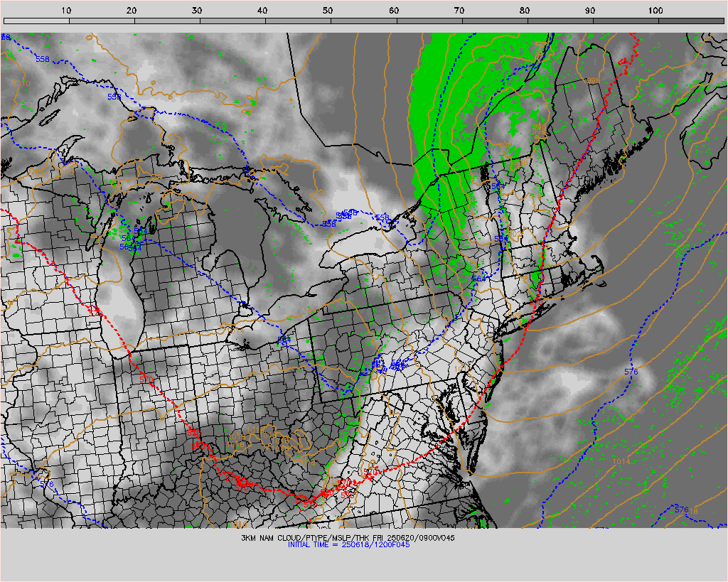Viewport: 728px width, 582px height.
Task: Click the 20 label on the cloud scale
Action: [x=132, y=11]
